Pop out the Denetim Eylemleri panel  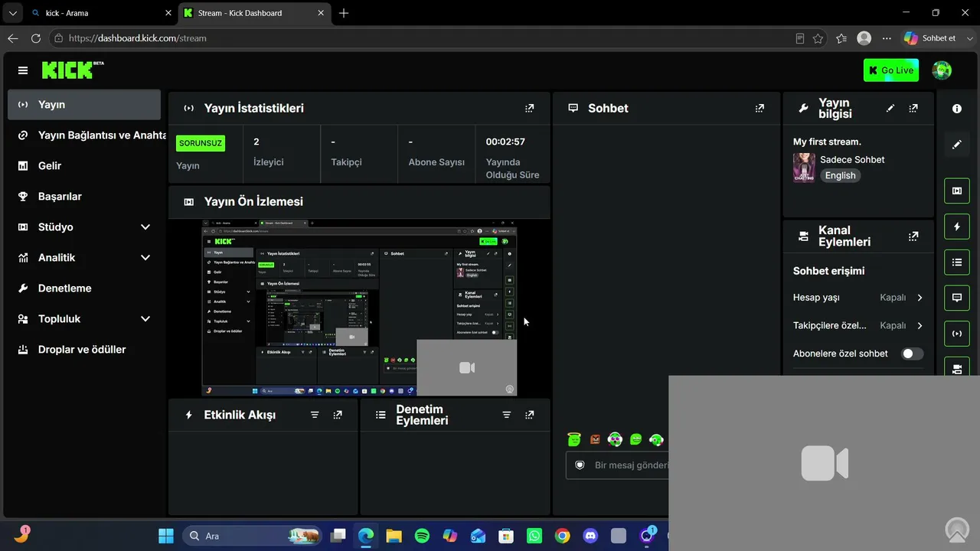point(529,415)
